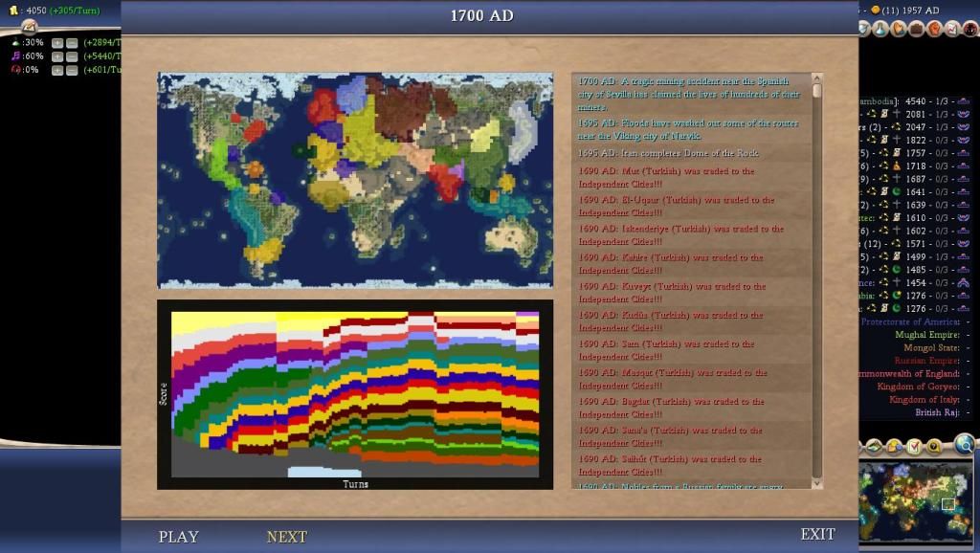Click EXIT to close the replay
This screenshot has height=553, width=980.
[817, 534]
